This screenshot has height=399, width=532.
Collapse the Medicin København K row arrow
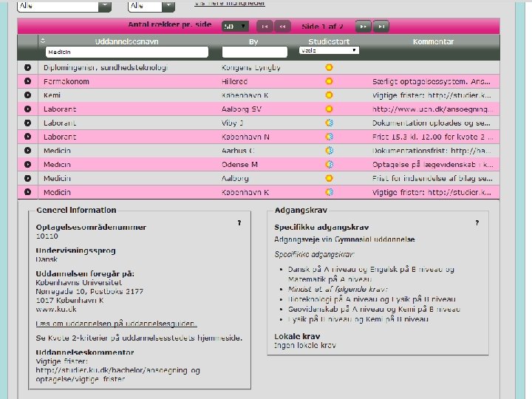click(27, 192)
